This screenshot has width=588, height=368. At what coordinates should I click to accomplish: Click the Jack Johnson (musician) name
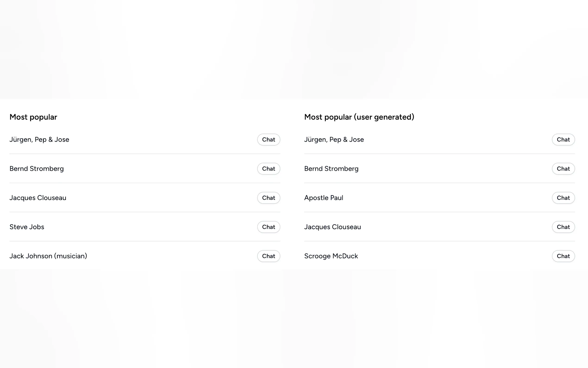[48, 256]
